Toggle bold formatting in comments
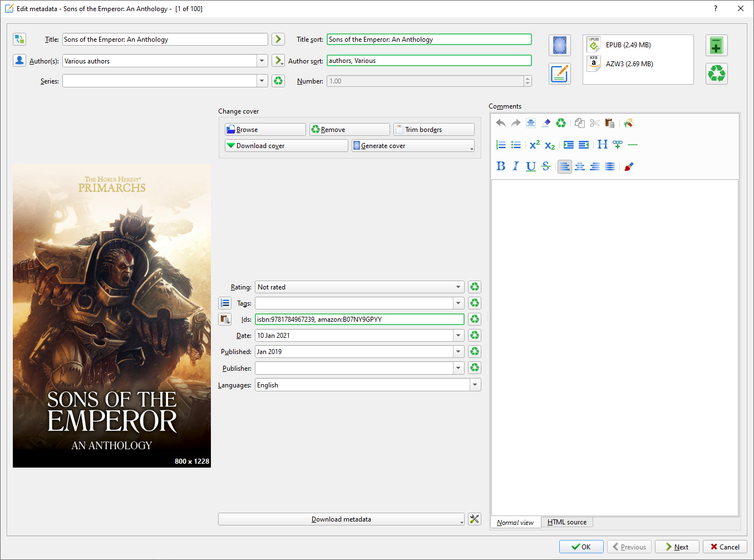This screenshot has width=754, height=560. 501,166
